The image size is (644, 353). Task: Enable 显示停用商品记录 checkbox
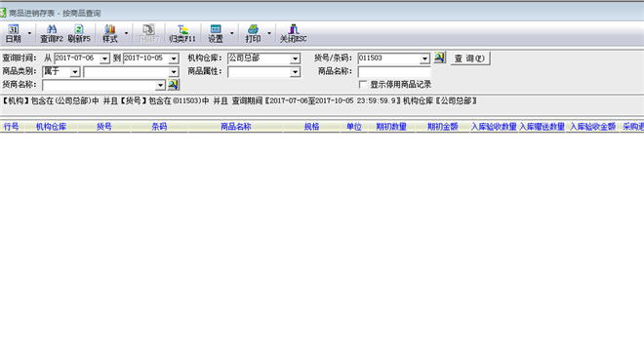click(363, 84)
